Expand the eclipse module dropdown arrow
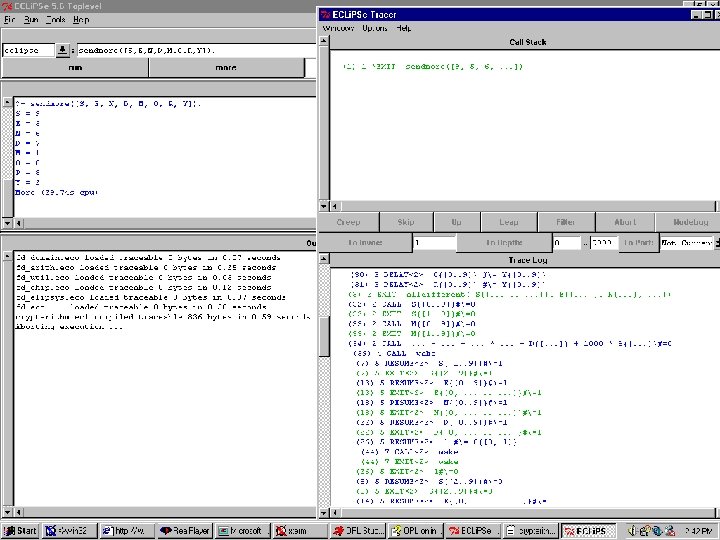Viewport: 720px width, 540px height. point(62,49)
